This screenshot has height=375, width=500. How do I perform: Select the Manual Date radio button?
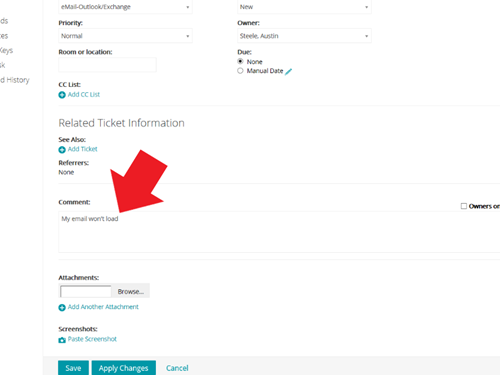(240, 71)
